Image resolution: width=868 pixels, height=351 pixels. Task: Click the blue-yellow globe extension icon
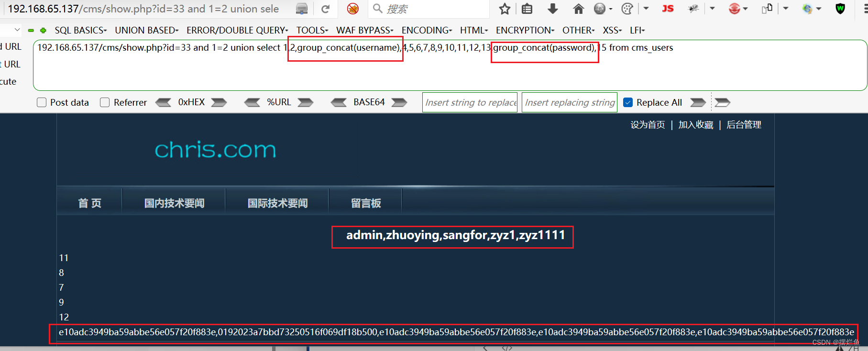807,9
